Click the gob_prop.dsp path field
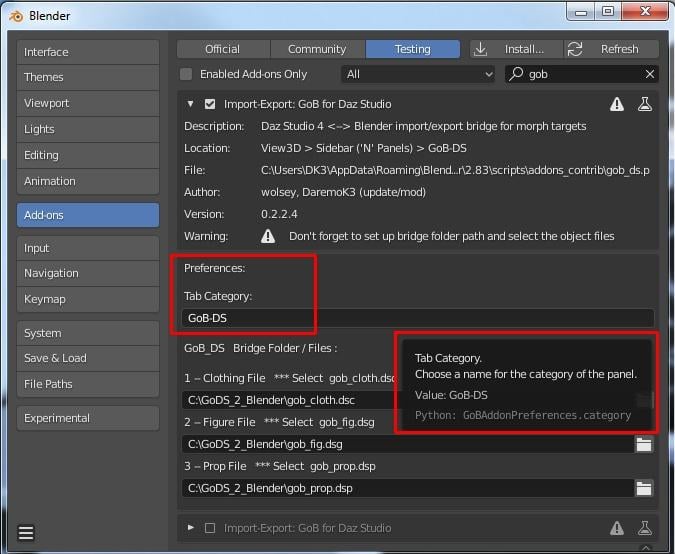 pos(407,488)
